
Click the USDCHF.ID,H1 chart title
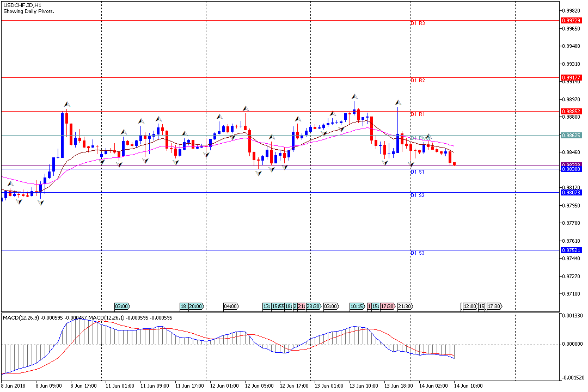tap(22, 5)
